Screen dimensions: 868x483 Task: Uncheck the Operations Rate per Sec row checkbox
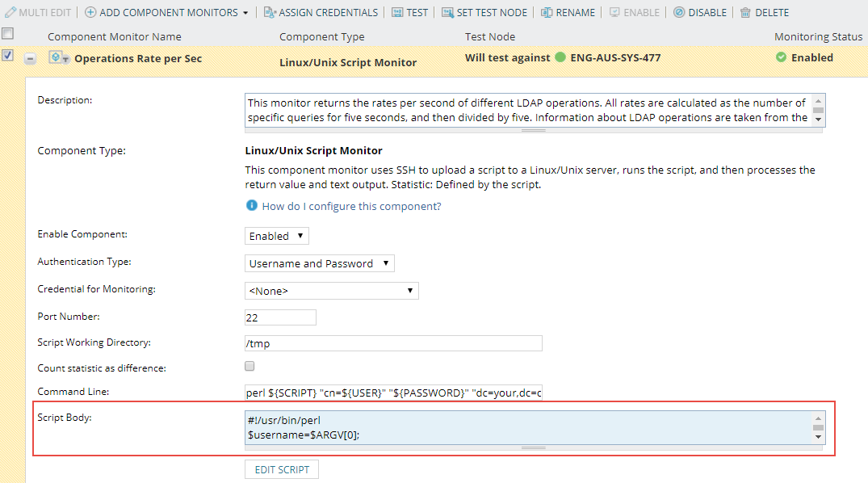pos(7,56)
